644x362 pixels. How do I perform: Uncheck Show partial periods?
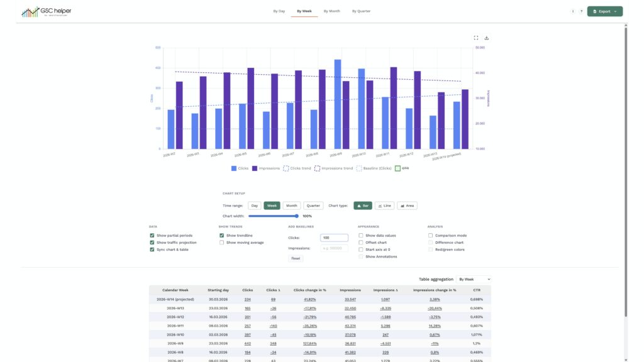pos(152,236)
